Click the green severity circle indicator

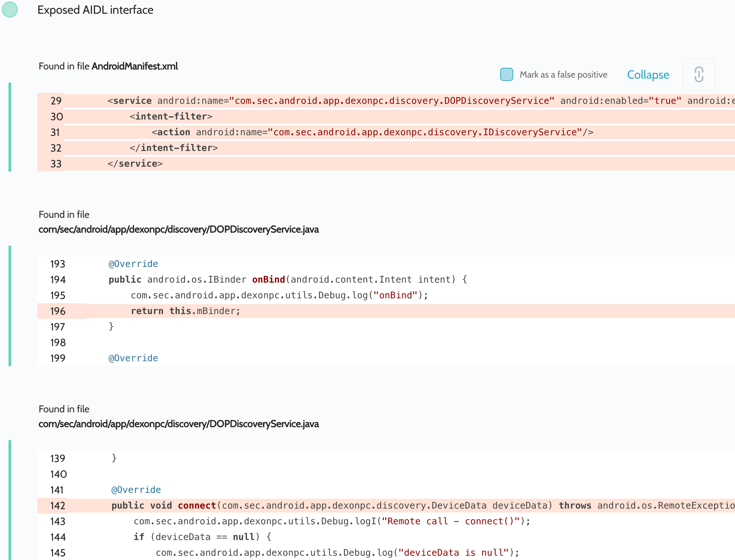10,9
